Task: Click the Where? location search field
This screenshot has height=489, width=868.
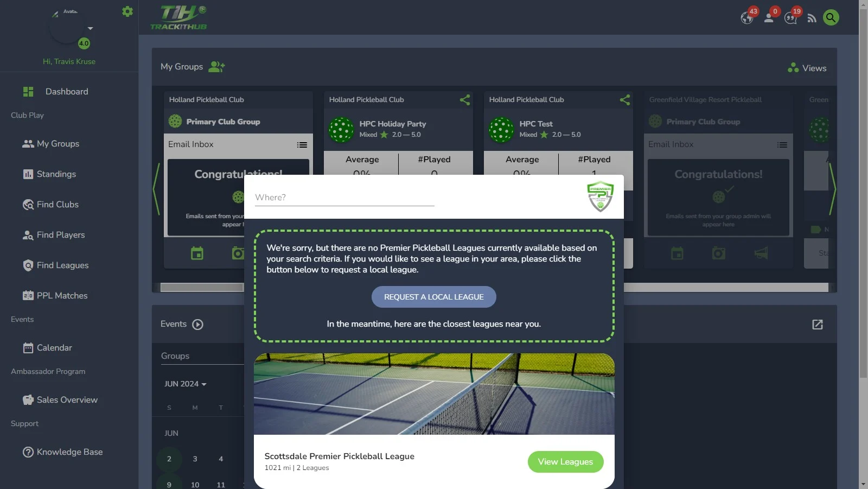Action: [x=344, y=198]
